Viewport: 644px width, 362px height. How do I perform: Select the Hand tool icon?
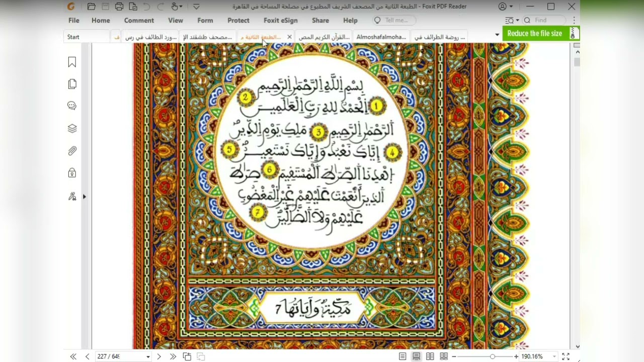[x=175, y=7]
